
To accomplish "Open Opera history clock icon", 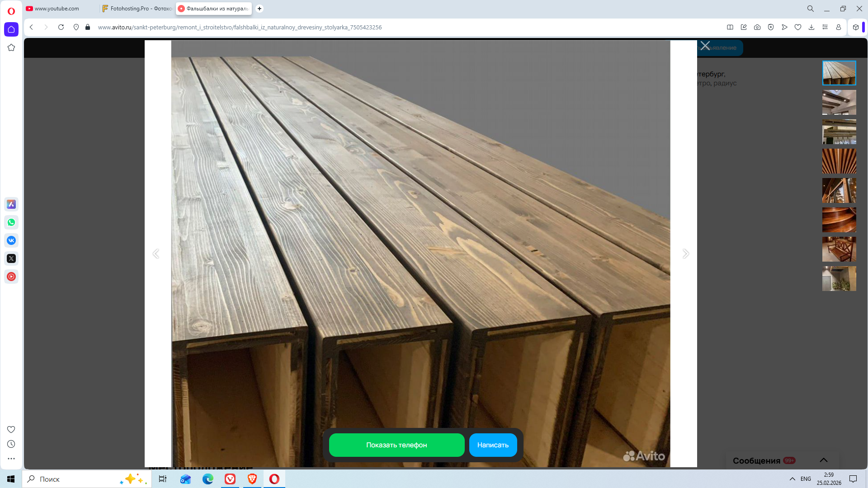I will pyautogui.click(x=11, y=444).
